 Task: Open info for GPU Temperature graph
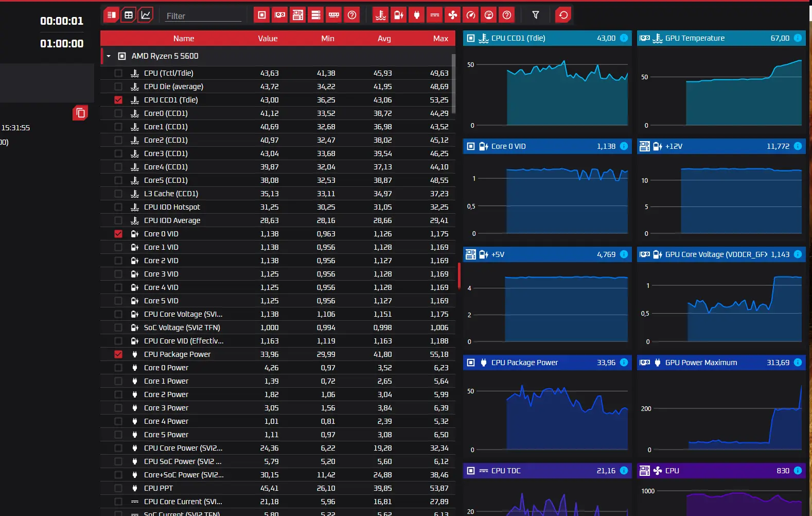pyautogui.click(x=798, y=38)
